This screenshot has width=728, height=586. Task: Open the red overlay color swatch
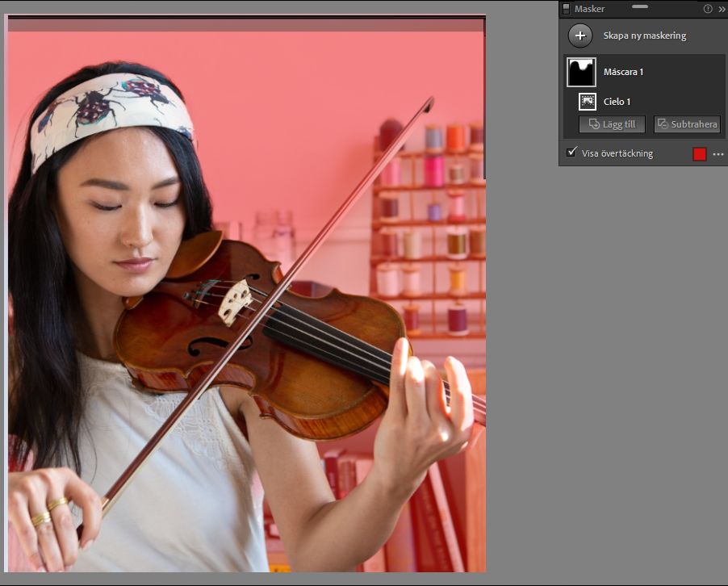click(x=699, y=154)
